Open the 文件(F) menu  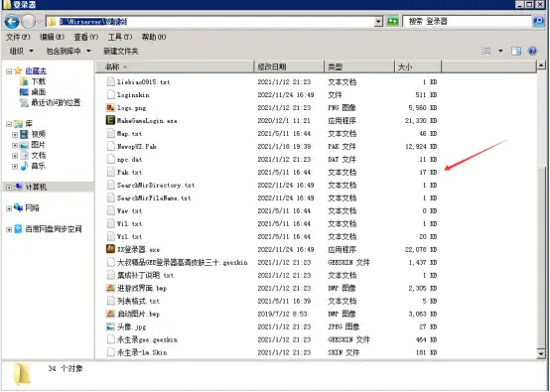coord(18,37)
